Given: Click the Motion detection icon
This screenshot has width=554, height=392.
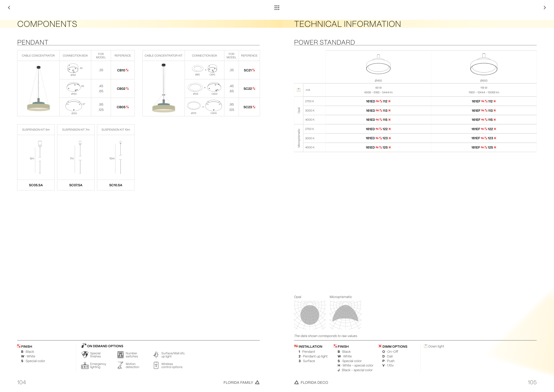Looking at the screenshot, I should (x=120, y=365).
